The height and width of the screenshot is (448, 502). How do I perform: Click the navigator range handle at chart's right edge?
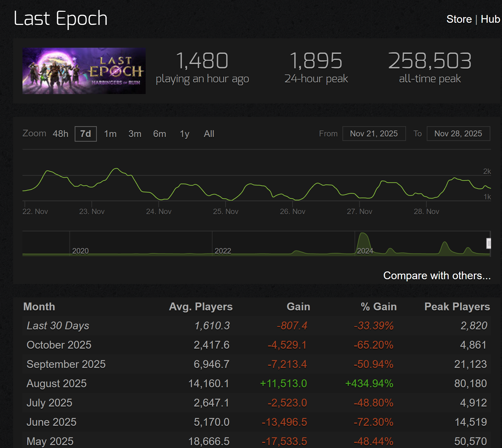pos(489,244)
